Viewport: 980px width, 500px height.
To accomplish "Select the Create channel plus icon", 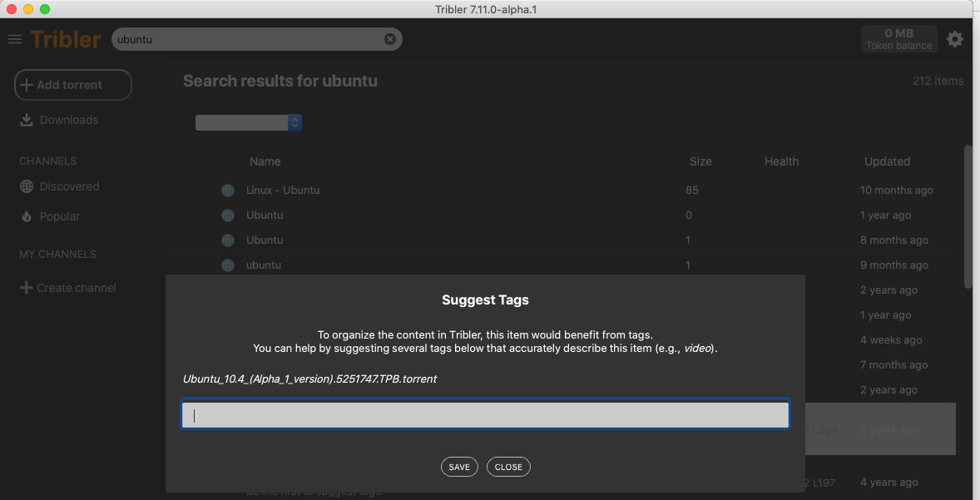I will (x=27, y=287).
